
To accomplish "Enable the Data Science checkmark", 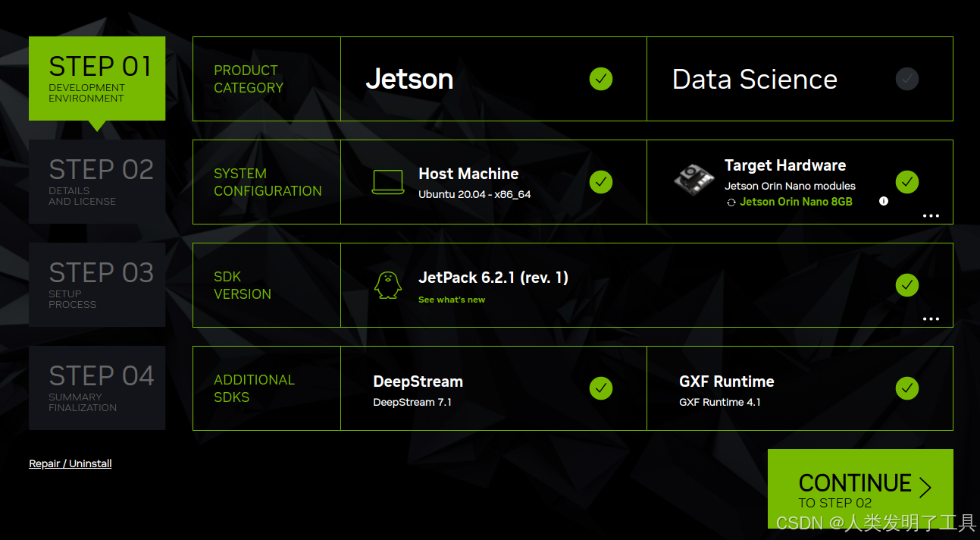I will [x=907, y=79].
